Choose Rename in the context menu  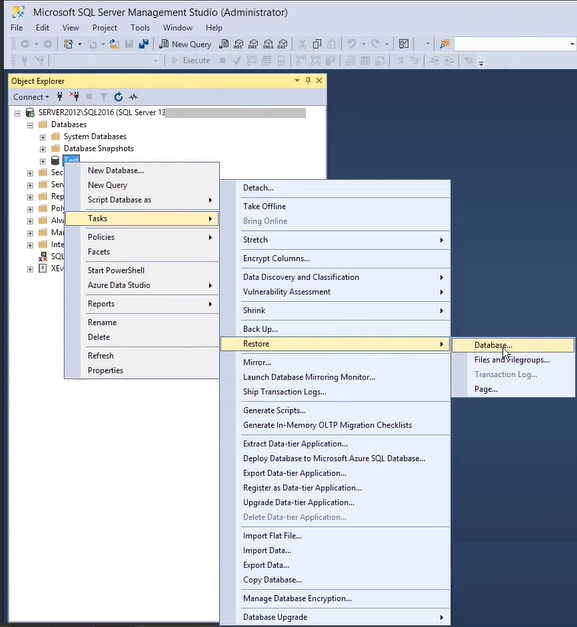(142, 322)
